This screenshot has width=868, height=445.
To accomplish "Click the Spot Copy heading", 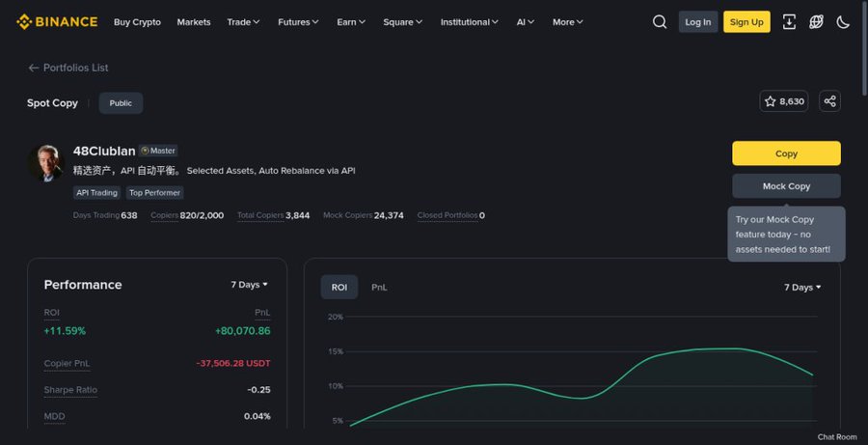I will coord(52,103).
